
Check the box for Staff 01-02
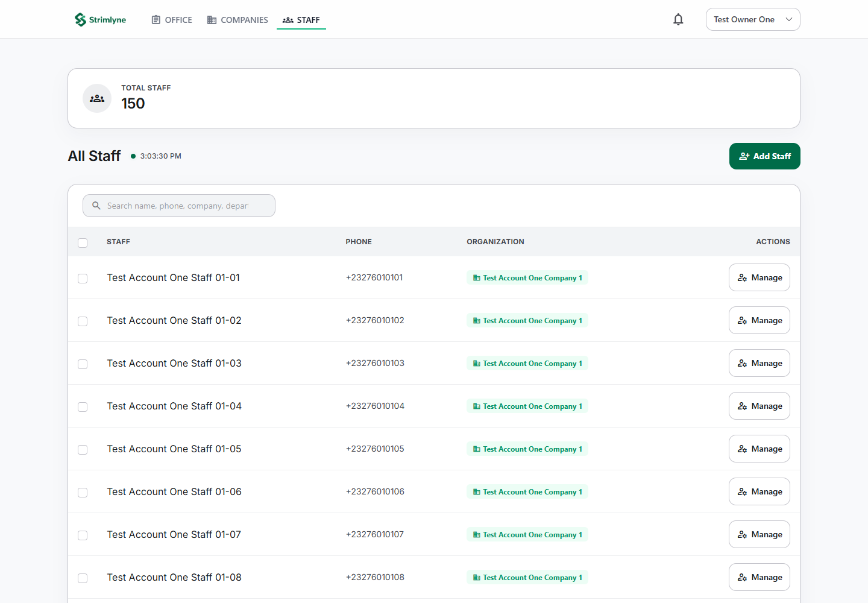83,321
